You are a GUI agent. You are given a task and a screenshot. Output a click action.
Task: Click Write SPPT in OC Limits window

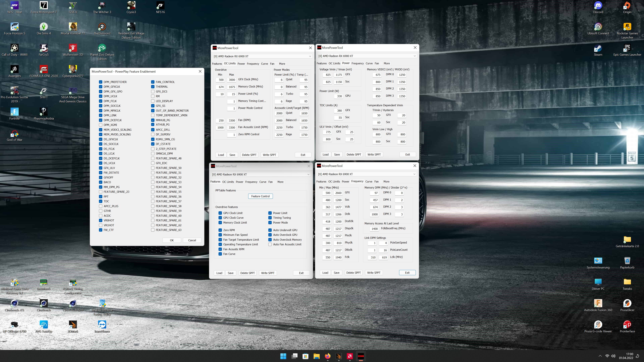[269, 155]
